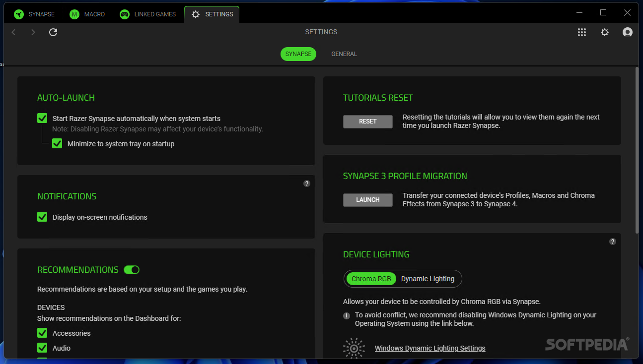This screenshot has width=643, height=364.
Task: Click the LAUNCH profile migration button
Action: coord(368,200)
